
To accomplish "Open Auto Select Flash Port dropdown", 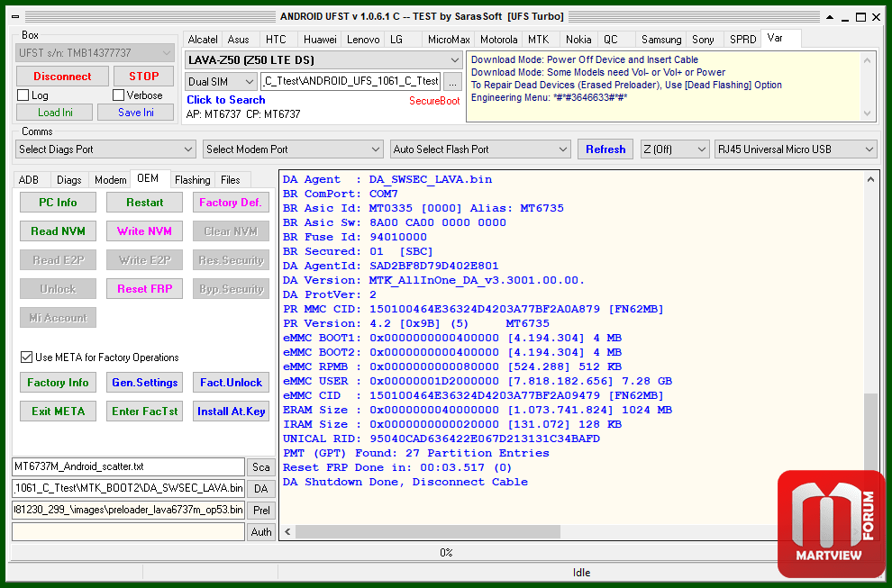I will pos(480,149).
